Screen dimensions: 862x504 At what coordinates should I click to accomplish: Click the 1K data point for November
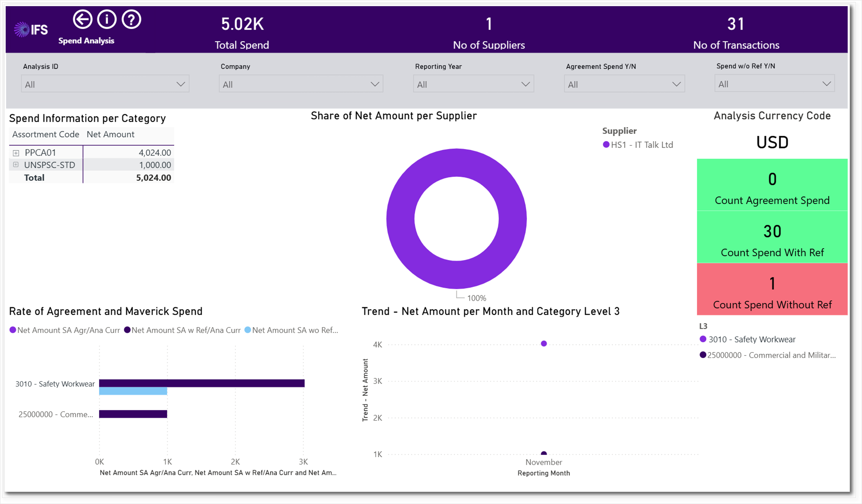[x=544, y=453]
